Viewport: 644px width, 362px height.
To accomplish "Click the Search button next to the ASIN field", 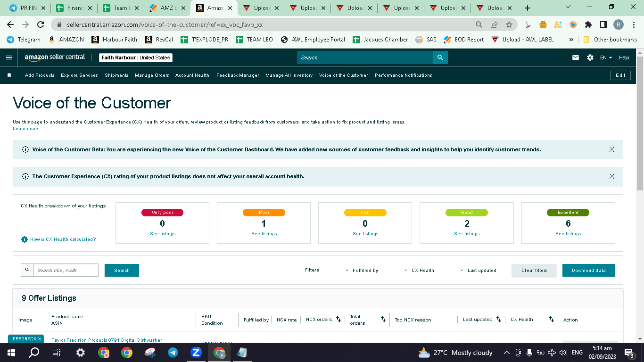I will pyautogui.click(x=122, y=271).
